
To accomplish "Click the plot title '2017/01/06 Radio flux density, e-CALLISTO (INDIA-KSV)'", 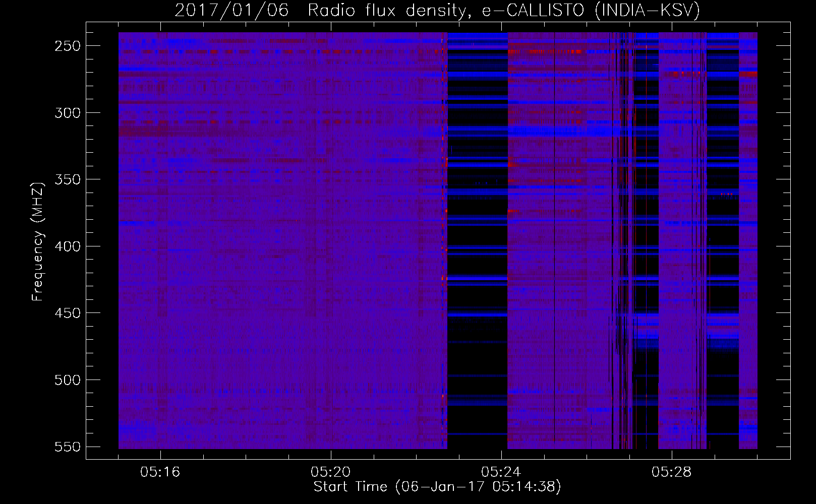I will pos(437,10).
